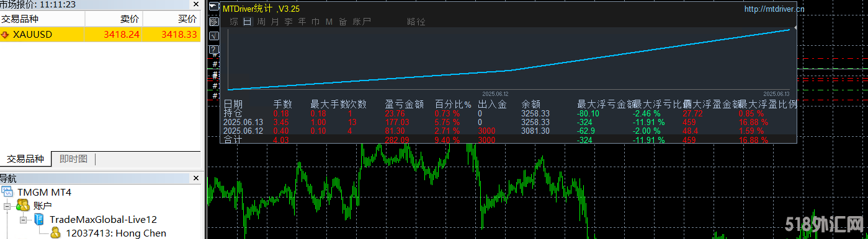Select the 交易品种 symbols tab
The height and width of the screenshot is (239, 868).
click(25, 159)
